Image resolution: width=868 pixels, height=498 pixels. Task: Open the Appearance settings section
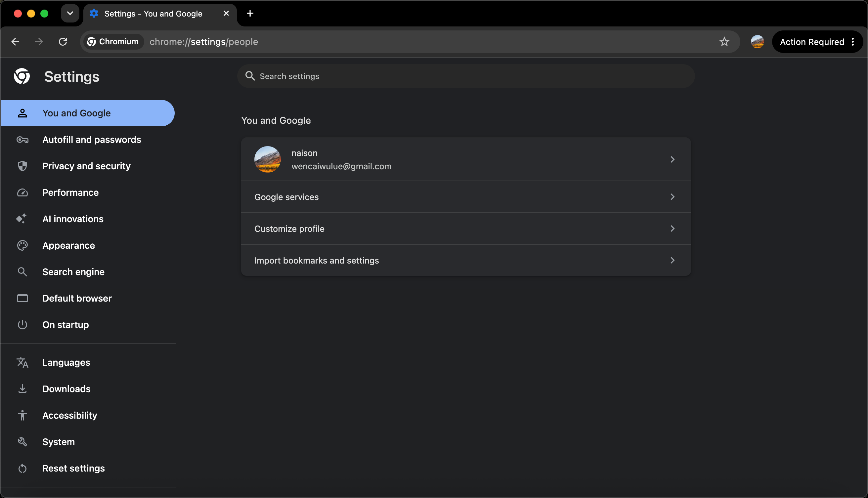[88, 245]
